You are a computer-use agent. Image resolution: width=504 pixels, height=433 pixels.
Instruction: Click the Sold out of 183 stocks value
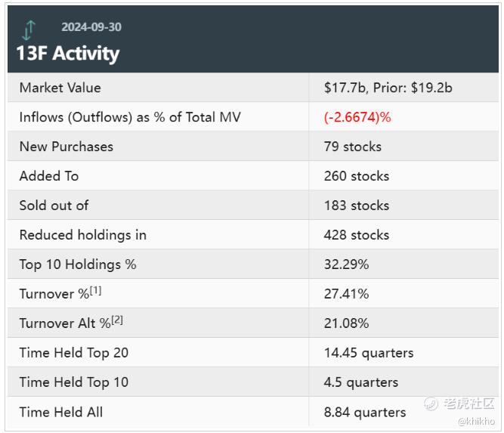click(357, 206)
